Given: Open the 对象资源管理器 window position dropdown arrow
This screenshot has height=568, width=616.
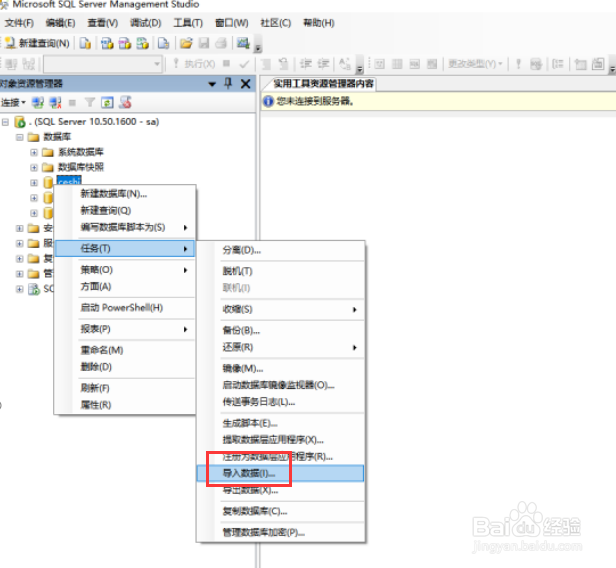Looking at the screenshot, I should [x=212, y=84].
